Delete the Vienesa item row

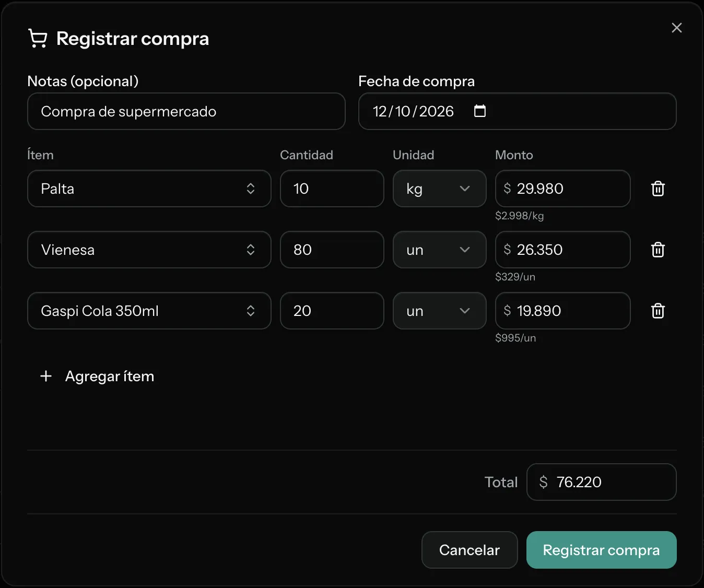(x=658, y=250)
